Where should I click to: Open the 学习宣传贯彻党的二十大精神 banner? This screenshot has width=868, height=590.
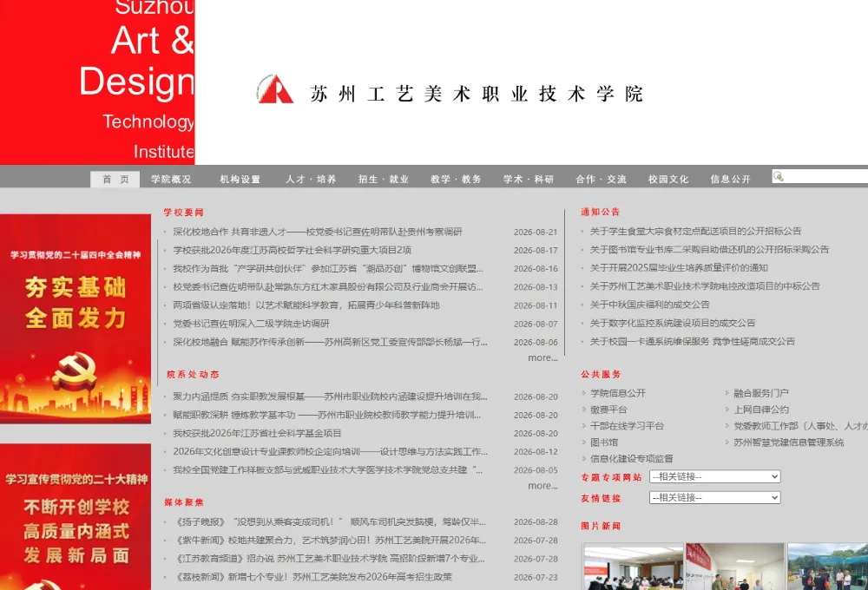76,516
